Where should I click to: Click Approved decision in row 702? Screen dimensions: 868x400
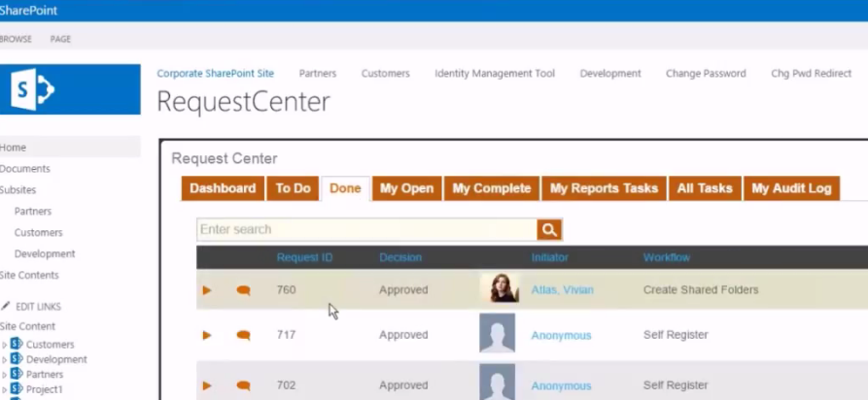[403, 385]
